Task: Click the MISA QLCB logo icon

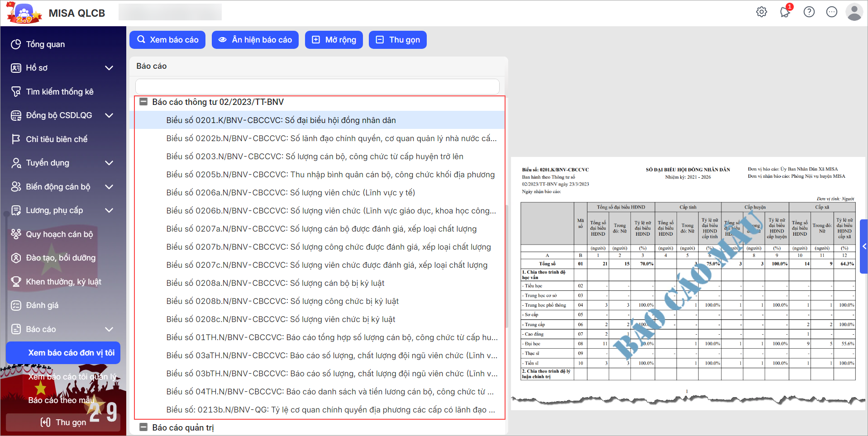Action: (24, 13)
